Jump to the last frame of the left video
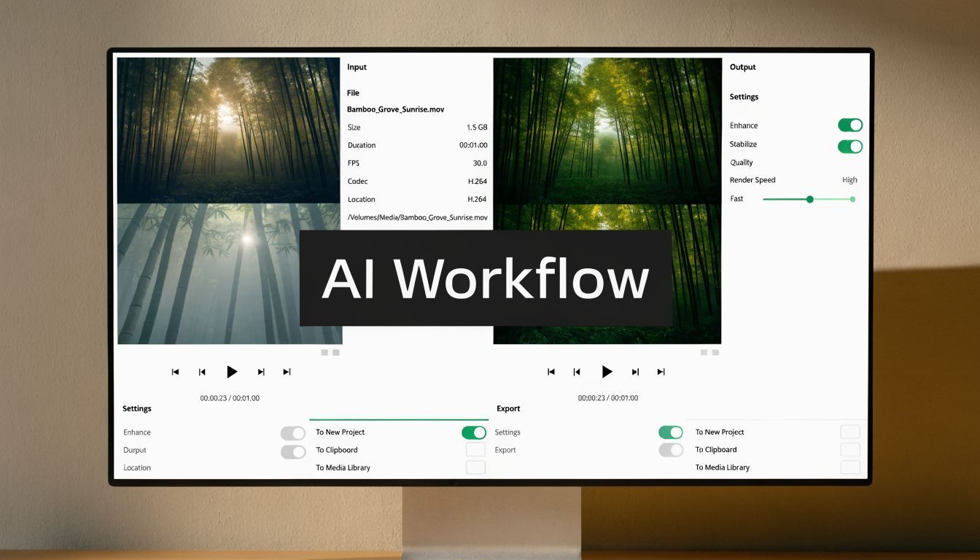This screenshot has height=560, width=980. (286, 371)
